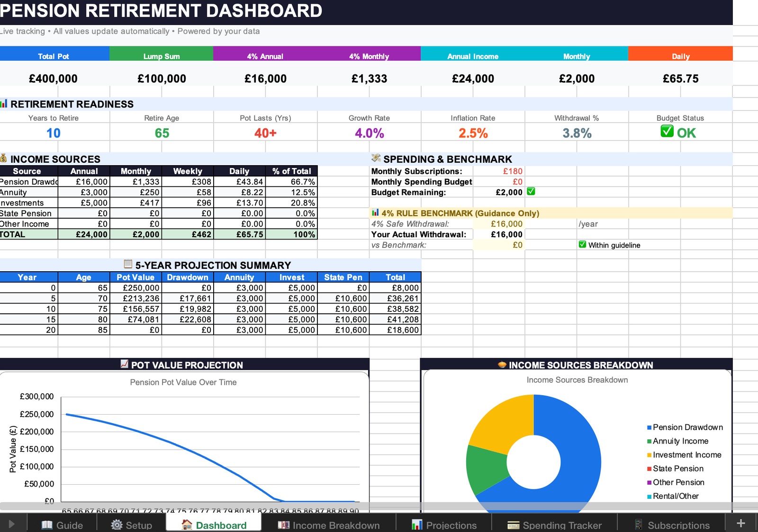Click the green OK check under Budget Status
The height and width of the screenshot is (532, 758).
click(x=668, y=132)
